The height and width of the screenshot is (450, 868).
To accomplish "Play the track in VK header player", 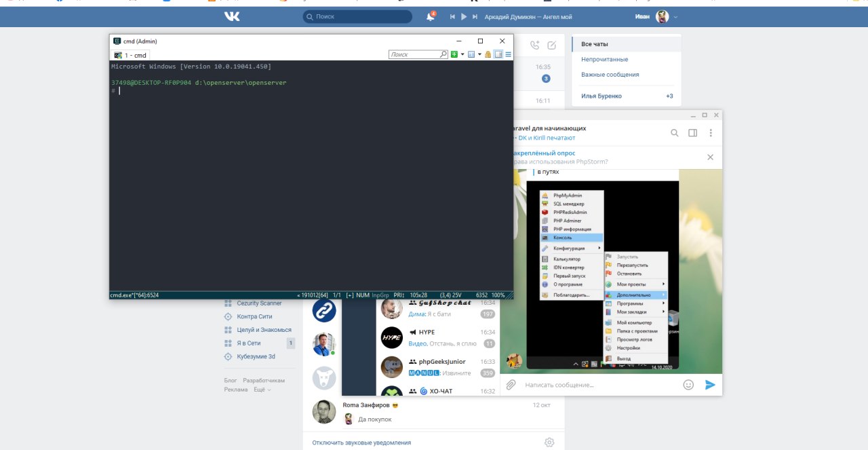I will tap(464, 16).
